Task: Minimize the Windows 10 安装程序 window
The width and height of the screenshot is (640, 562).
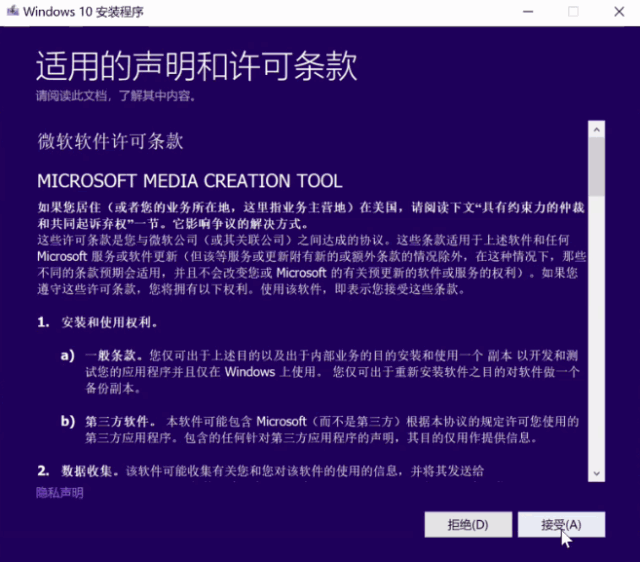Action: [528, 11]
